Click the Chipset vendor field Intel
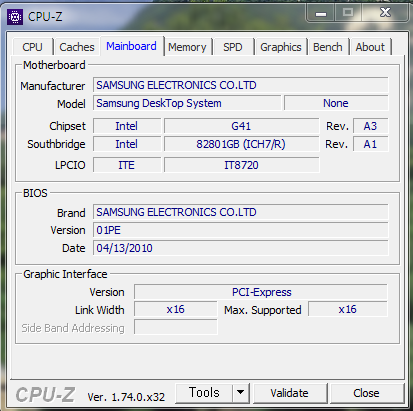Screen dimensions: 413x411 coord(127,126)
